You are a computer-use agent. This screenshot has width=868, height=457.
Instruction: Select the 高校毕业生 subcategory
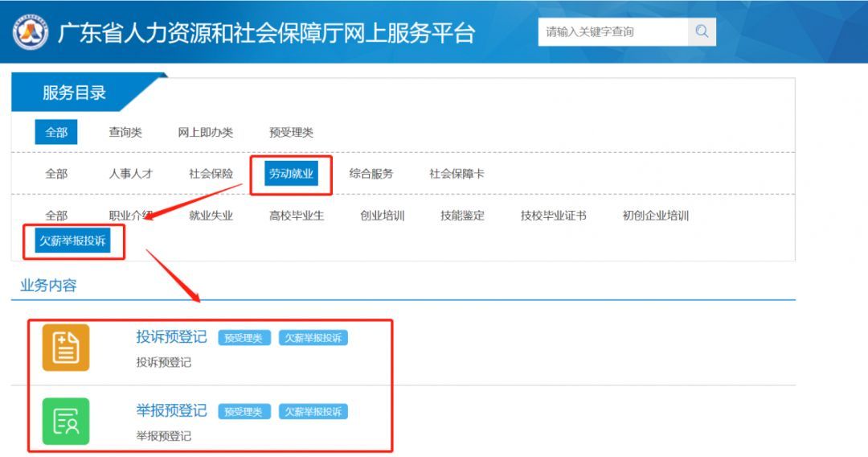[297, 216]
